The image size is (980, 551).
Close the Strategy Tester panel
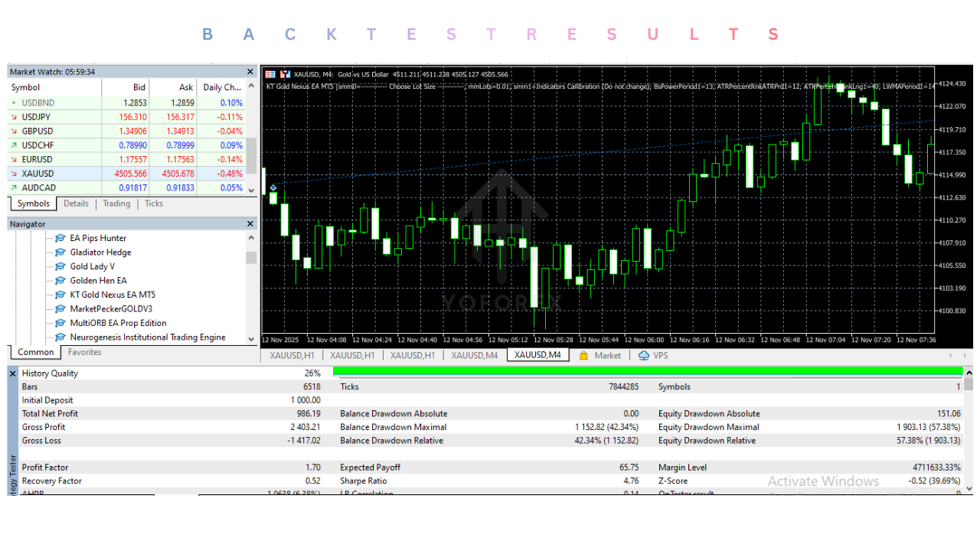(13, 373)
